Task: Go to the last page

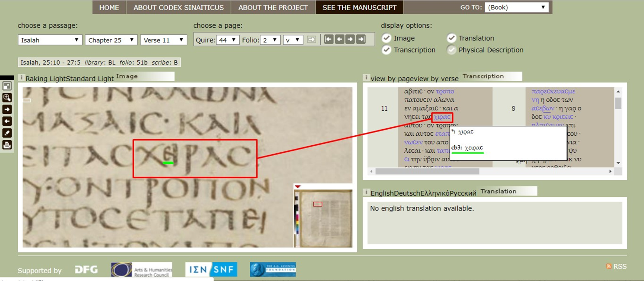Action: (x=361, y=40)
